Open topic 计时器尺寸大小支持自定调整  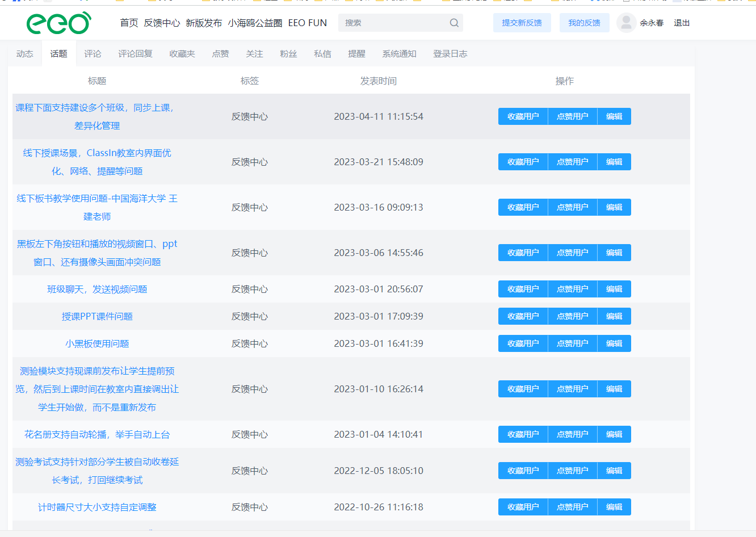(97, 507)
